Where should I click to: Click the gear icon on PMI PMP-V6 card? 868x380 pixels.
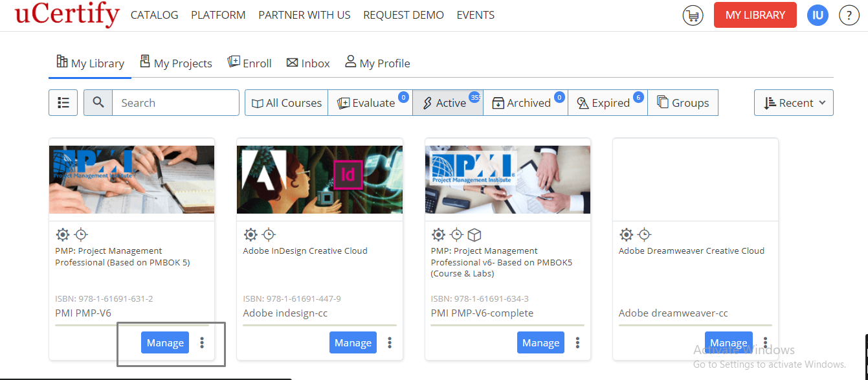[x=63, y=234]
